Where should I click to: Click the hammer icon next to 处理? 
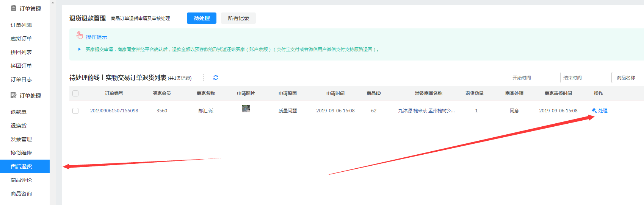point(594,110)
